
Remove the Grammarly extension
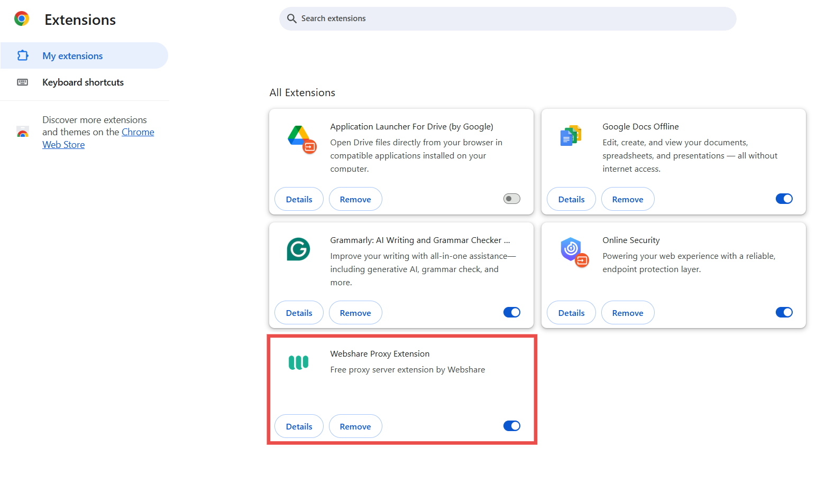click(355, 313)
